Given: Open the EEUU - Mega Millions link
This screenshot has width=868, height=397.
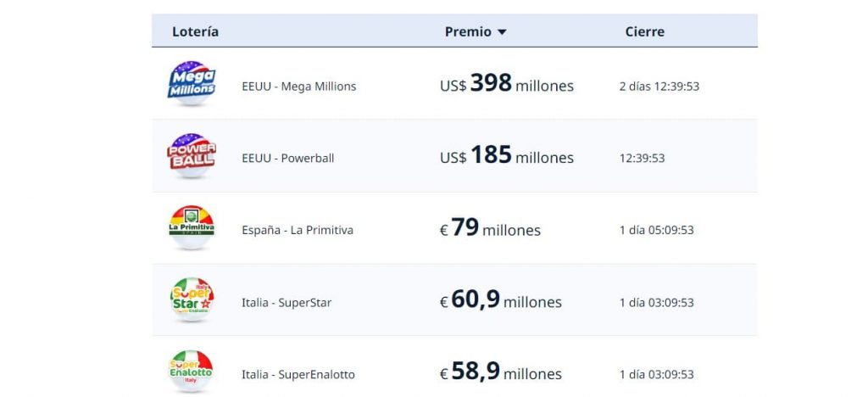Looking at the screenshot, I should 298,87.
